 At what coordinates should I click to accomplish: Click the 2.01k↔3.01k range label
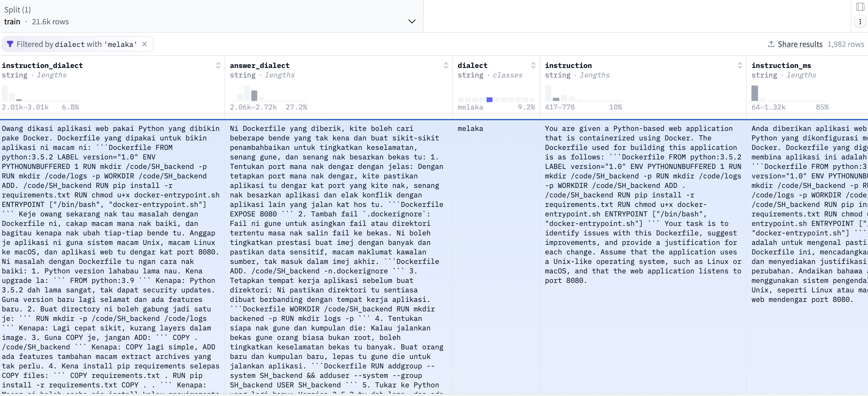(x=25, y=107)
